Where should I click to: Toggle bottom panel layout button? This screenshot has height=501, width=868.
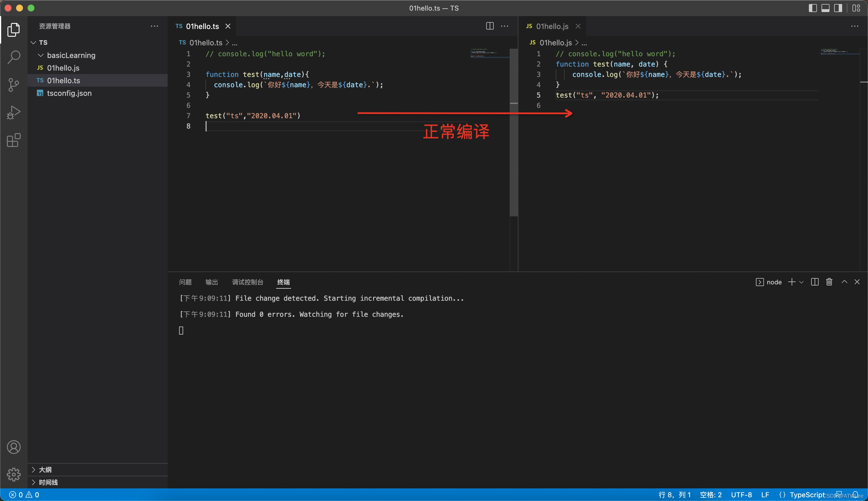[x=825, y=8]
